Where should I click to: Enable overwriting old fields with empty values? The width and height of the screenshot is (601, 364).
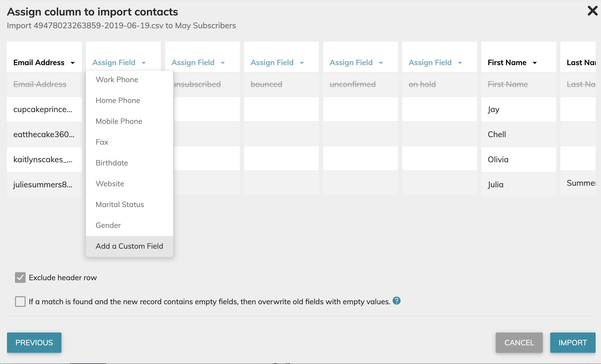(20, 302)
